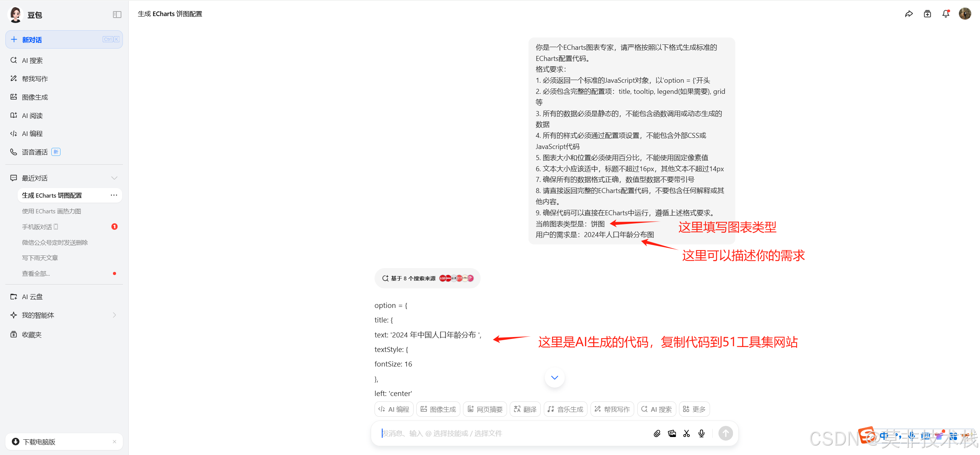980x455 pixels.
Task: Click the 音乐生成 skill chip
Action: [x=565, y=409]
